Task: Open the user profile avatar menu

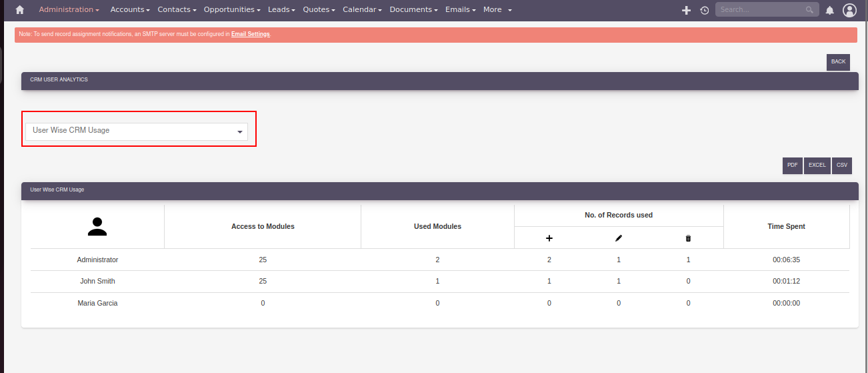Action: 849,10
